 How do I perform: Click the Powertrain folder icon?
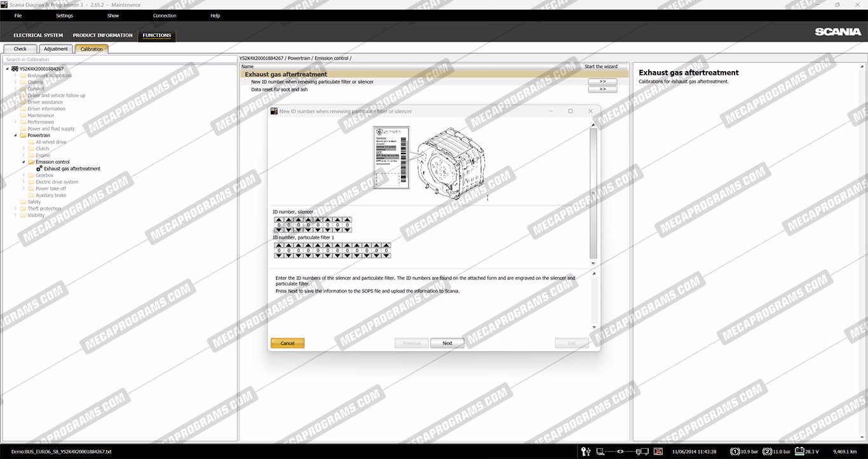click(23, 135)
